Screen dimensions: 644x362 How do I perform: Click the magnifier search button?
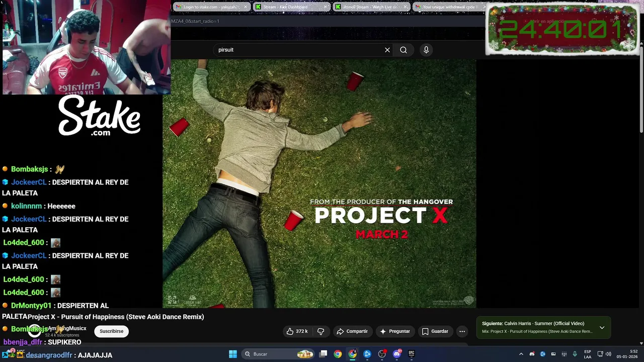[404, 50]
